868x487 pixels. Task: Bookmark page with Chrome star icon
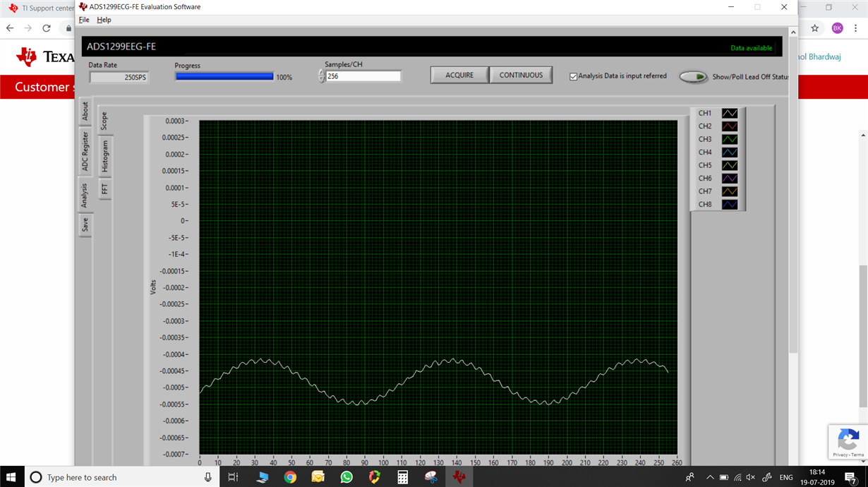[x=814, y=28]
